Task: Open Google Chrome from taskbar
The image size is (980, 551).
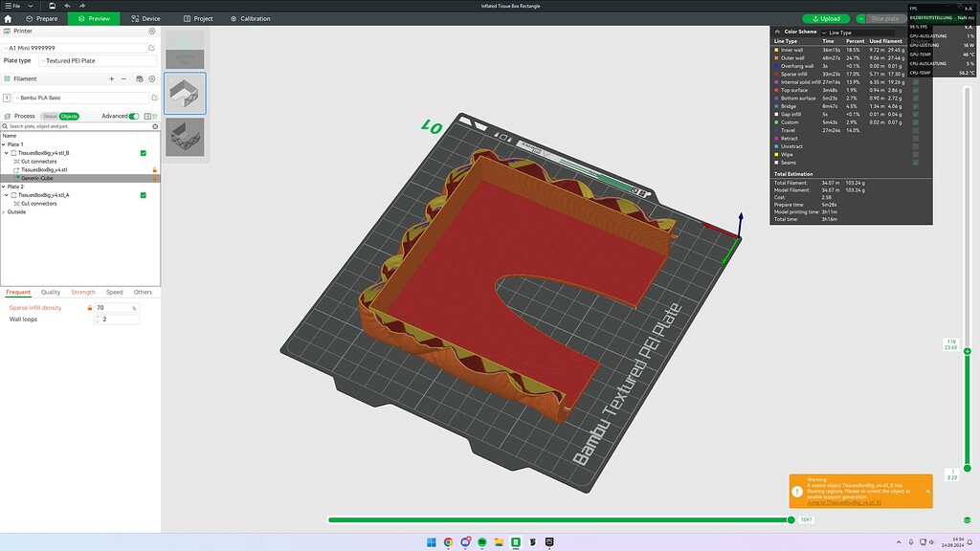Action: coord(448,542)
